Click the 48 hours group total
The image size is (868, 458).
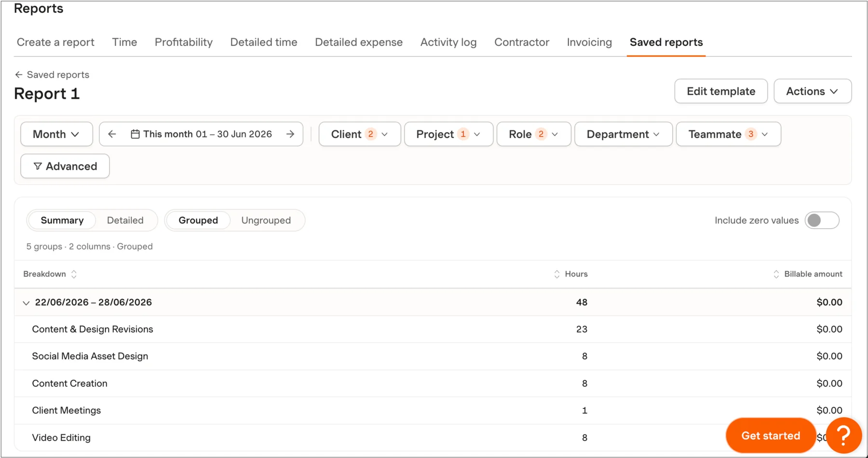click(x=582, y=303)
